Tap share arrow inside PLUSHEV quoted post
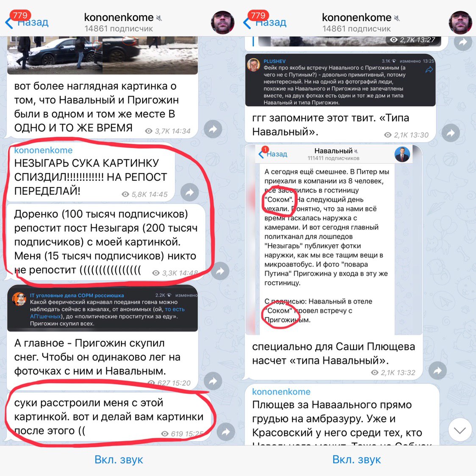Viewport: 476px width, 476px height. coord(429,70)
